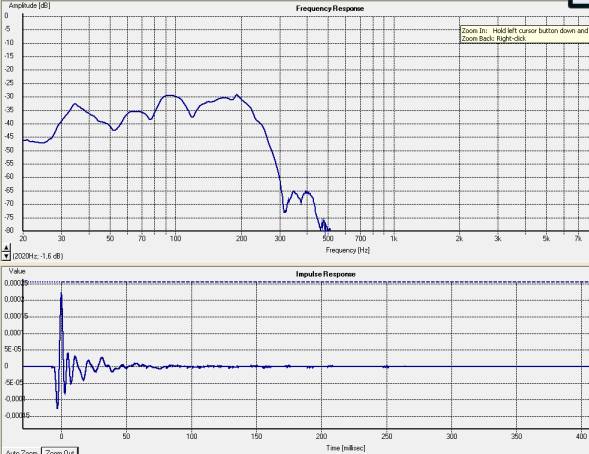This screenshot has width=589, height=454.
Task: Click the Frequency [Hz] axis title
Action: coord(347,250)
